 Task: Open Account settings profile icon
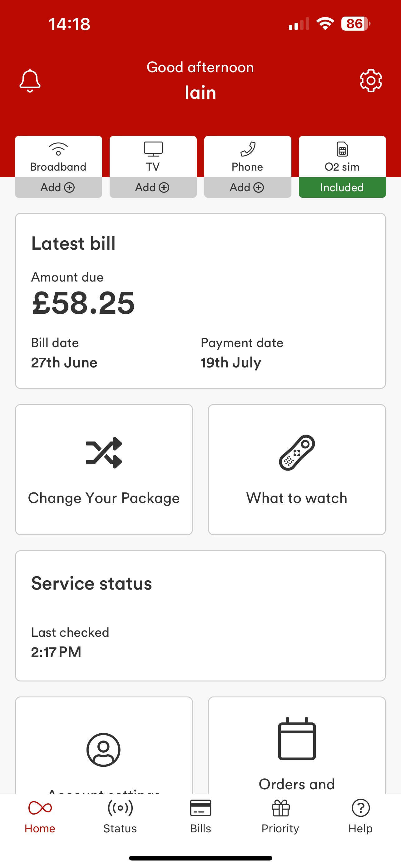(x=103, y=750)
